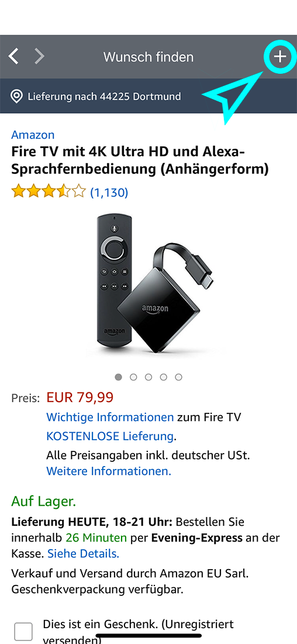Jump to the fifth carousel dot
The width and height of the screenshot is (297, 644).
click(x=178, y=377)
